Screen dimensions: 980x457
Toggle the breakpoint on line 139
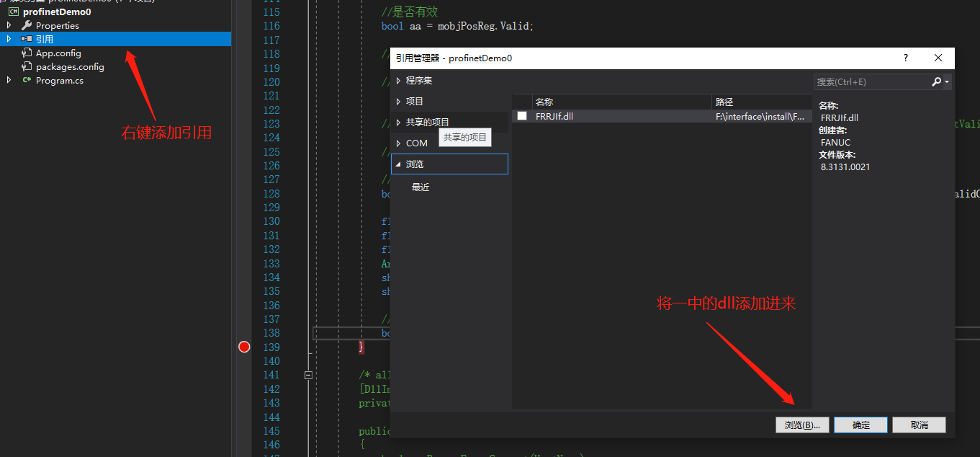tap(244, 347)
